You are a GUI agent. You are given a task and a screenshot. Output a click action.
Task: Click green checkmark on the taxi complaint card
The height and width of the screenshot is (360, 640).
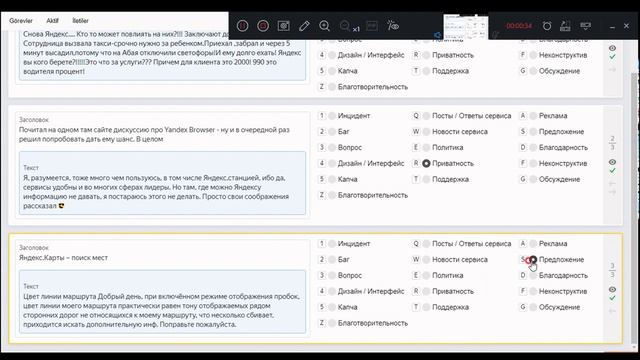(x=612, y=57)
